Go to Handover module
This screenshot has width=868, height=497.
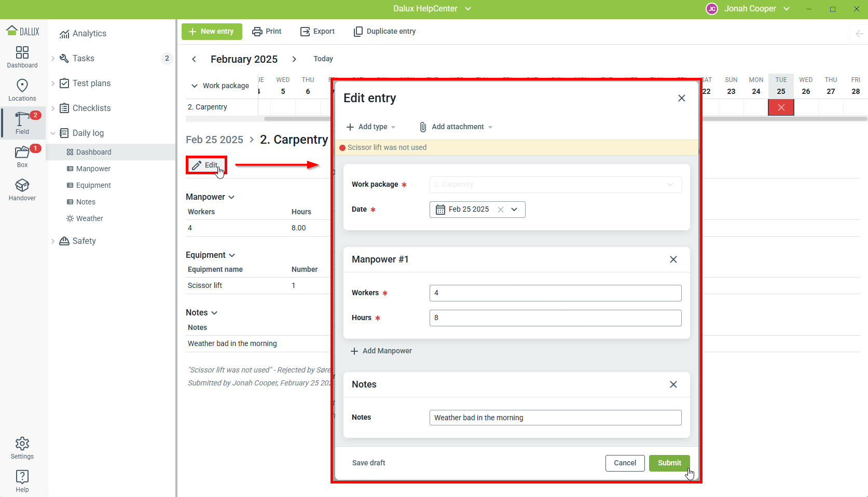[x=22, y=189]
